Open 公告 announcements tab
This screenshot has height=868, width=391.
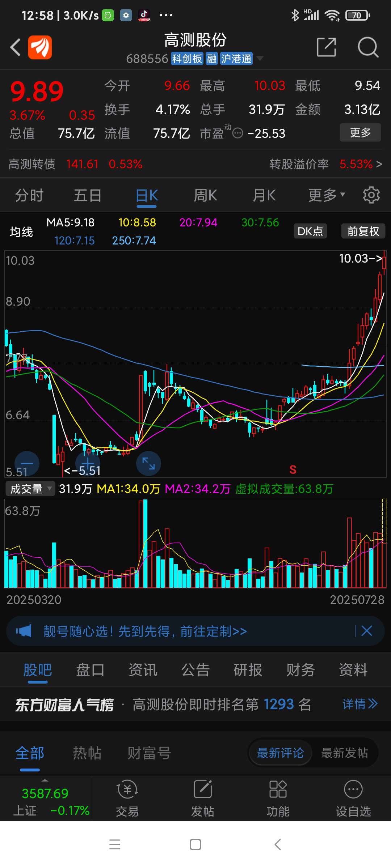click(x=195, y=670)
